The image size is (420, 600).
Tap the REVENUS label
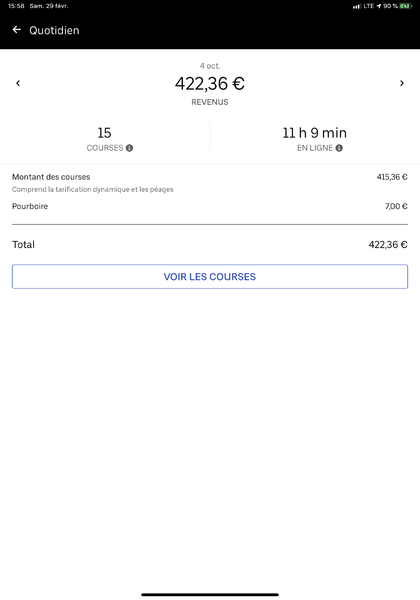[210, 102]
